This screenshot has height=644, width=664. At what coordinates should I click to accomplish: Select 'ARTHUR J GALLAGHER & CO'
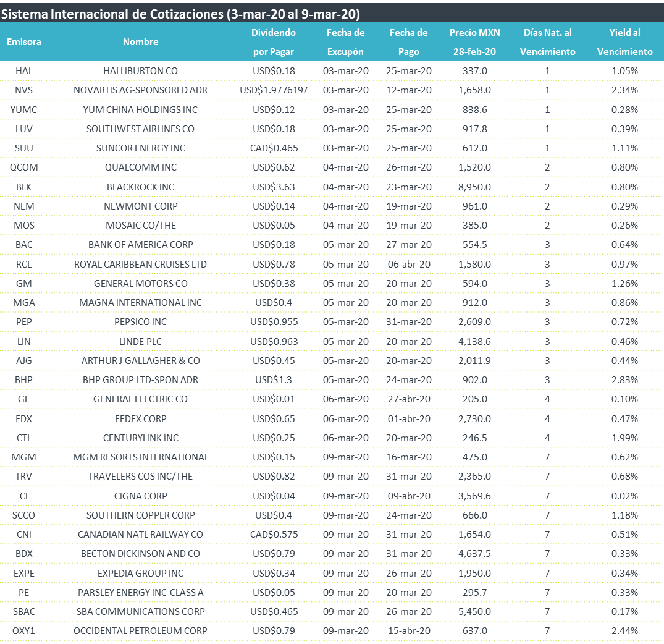141,361
